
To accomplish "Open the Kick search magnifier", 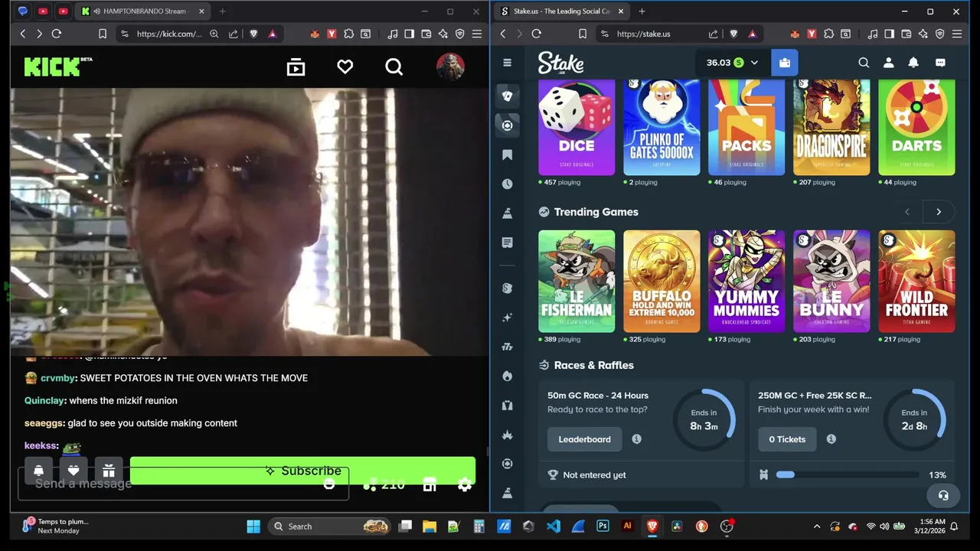I will click(x=394, y=67).
